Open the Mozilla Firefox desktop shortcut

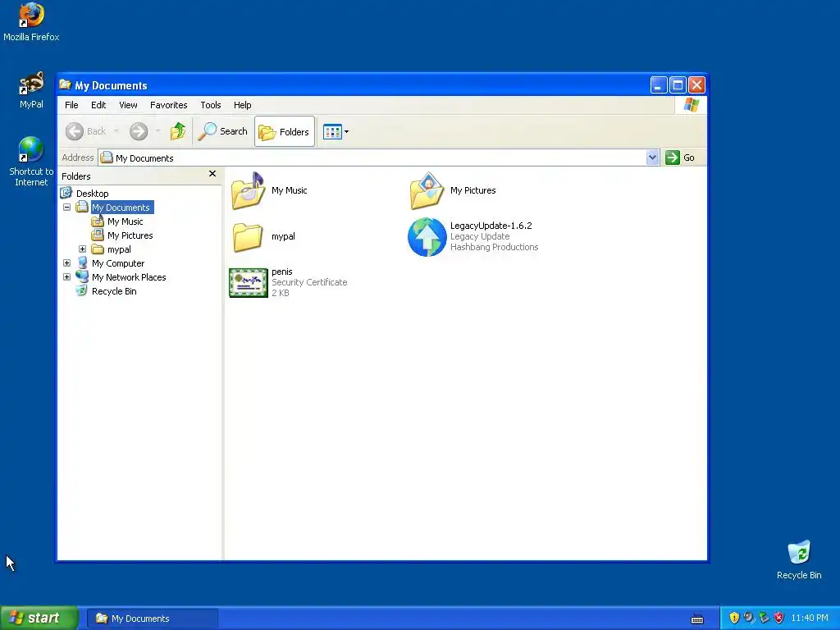coord(31,21)
